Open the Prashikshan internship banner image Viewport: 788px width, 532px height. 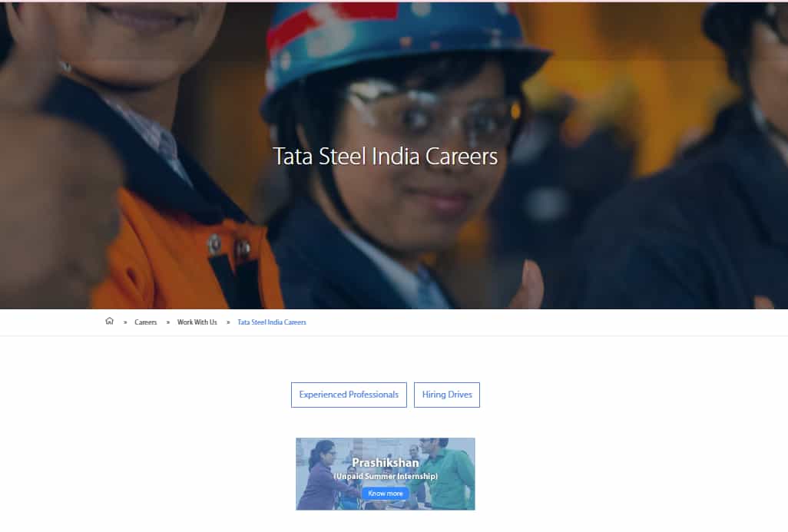tap(386, 474)
